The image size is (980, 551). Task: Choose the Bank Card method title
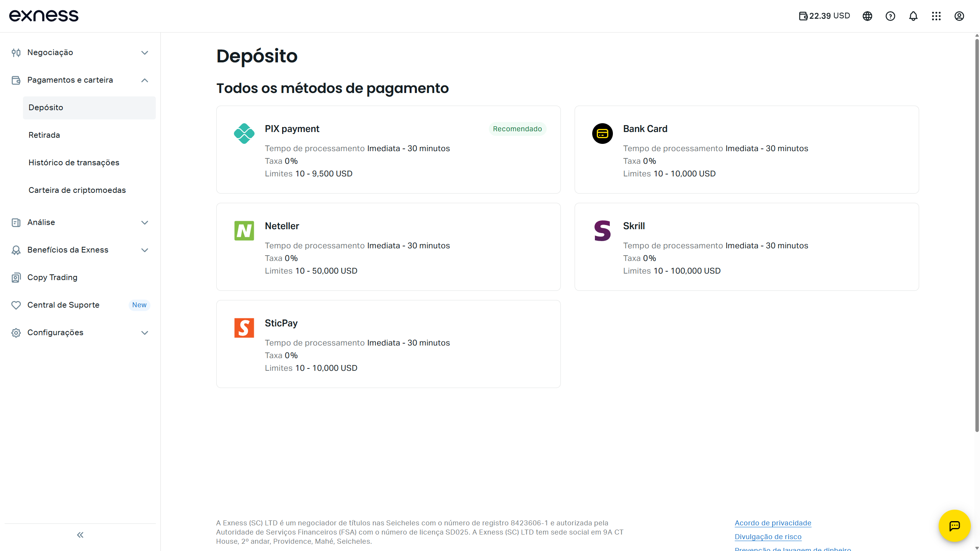click(x=645, y=129)
